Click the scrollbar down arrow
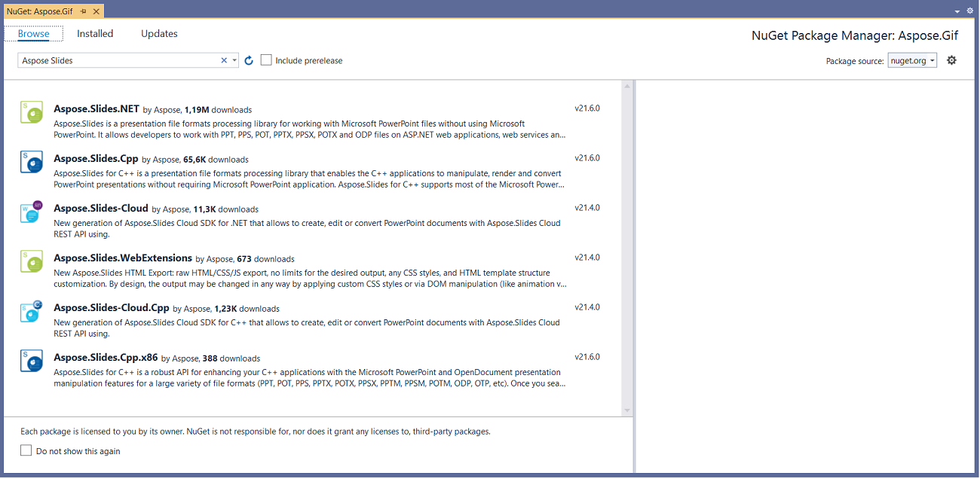Image resolution: width=980 pixels, height=479 pixels. tap(626, 410)
